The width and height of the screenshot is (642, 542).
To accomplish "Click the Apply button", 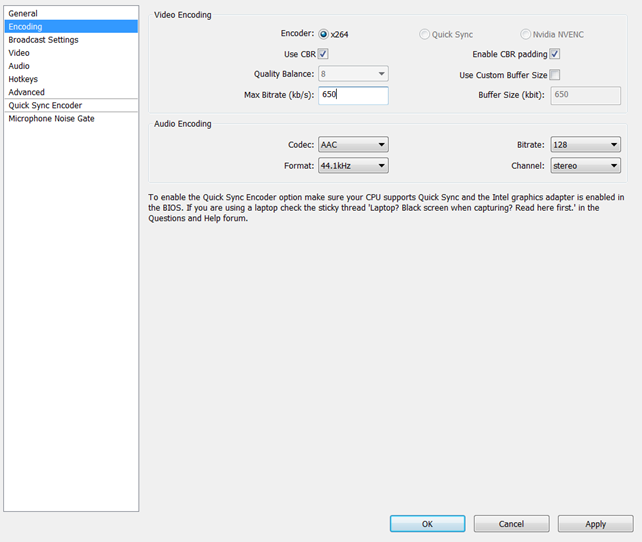I will click(x=595, y=524).
